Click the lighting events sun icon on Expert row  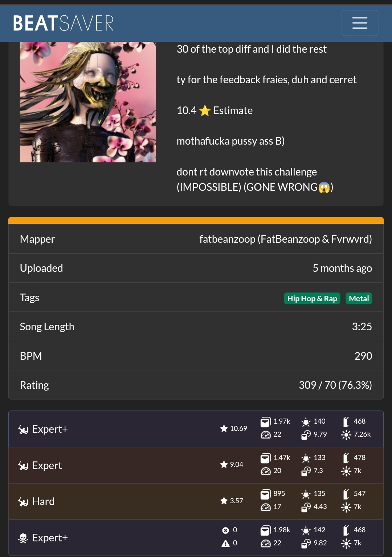[x=347, y=471]
